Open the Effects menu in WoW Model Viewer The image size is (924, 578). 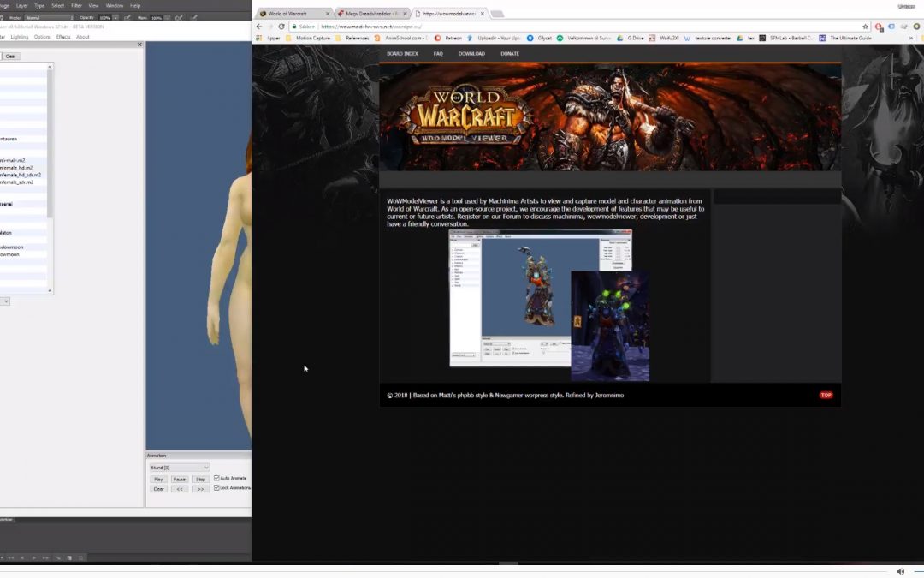pos(63,37)
